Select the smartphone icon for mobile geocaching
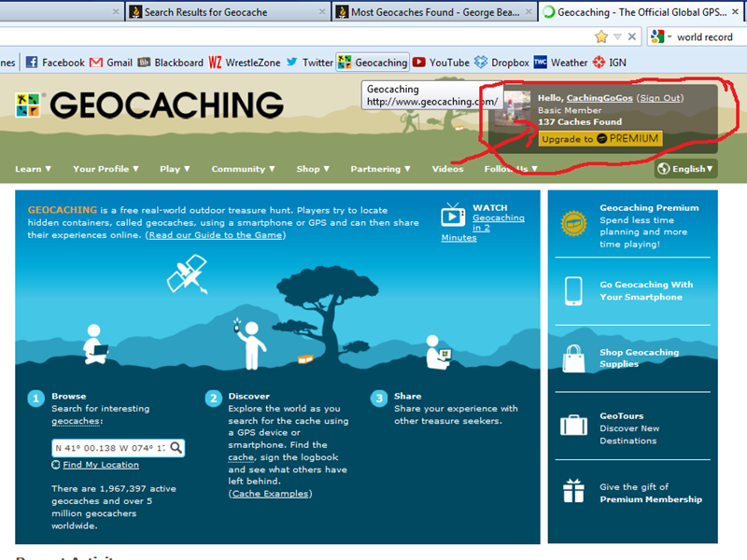This screenshot has height=560, width=747. 573,291
